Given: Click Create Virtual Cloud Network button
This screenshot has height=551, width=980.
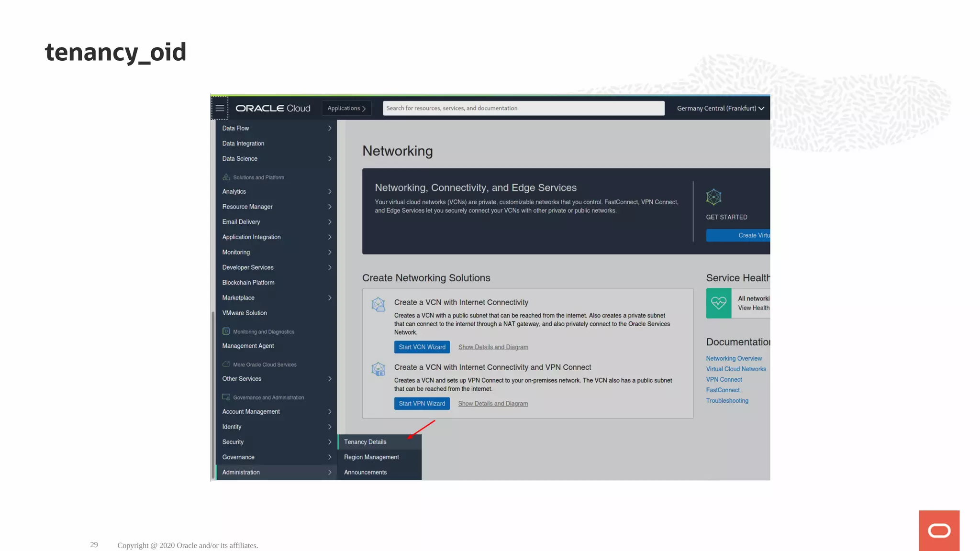Looking at the screenshot, I should pyautogui.click(x=738, y=235).
